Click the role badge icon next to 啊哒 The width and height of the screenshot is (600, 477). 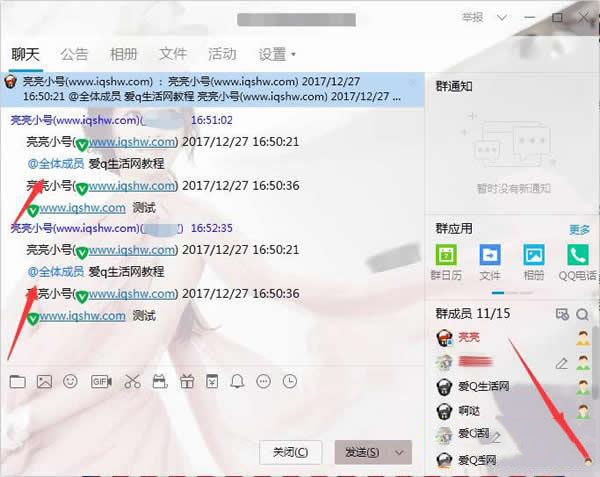coord(583,411)
